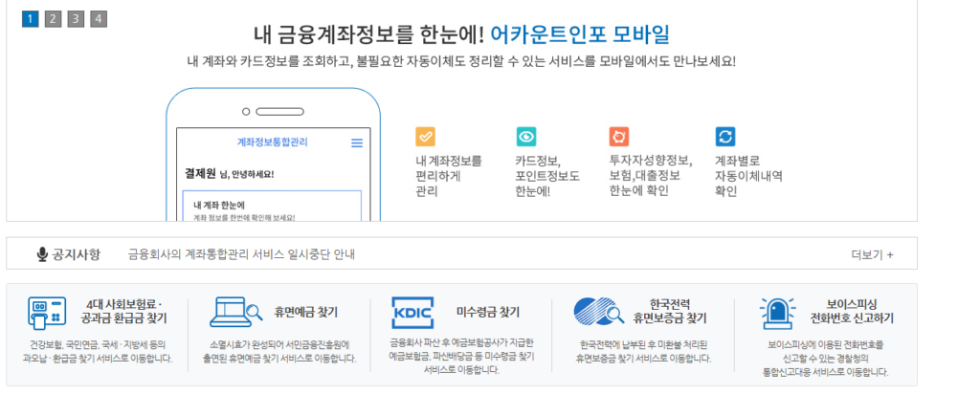The image size is (980, 394).
Task: Open more notices with 더보기 +
Action: (x=872, y=254)
